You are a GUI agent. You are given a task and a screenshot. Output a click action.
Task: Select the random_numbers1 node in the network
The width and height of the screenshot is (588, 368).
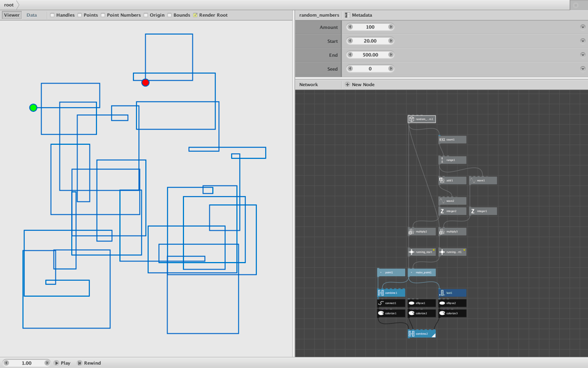422,119
